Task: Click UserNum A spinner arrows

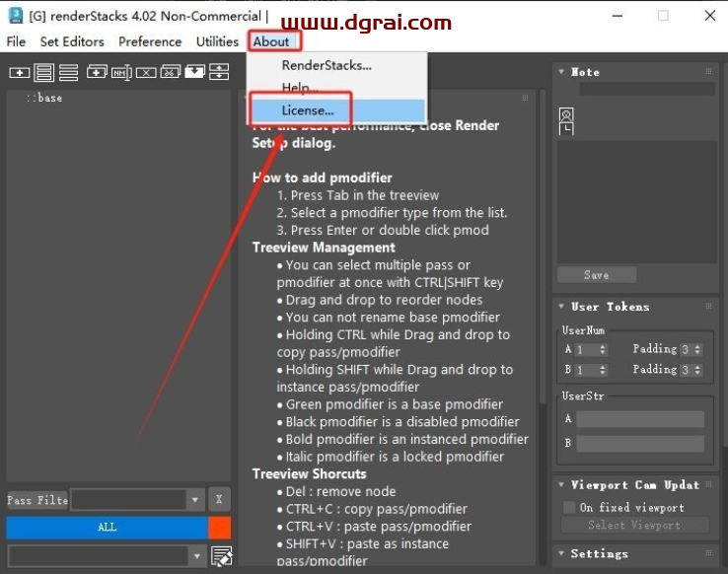Action: 602,349
